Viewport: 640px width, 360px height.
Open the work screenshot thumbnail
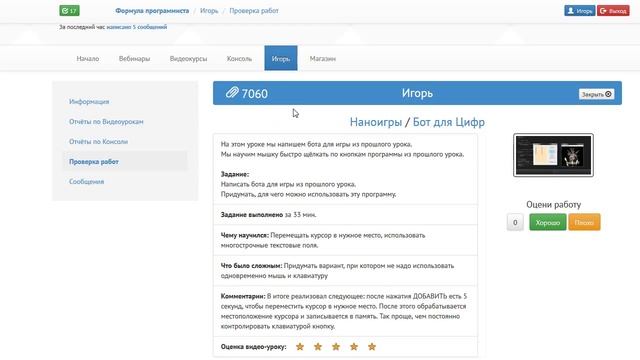pos(553,155)
